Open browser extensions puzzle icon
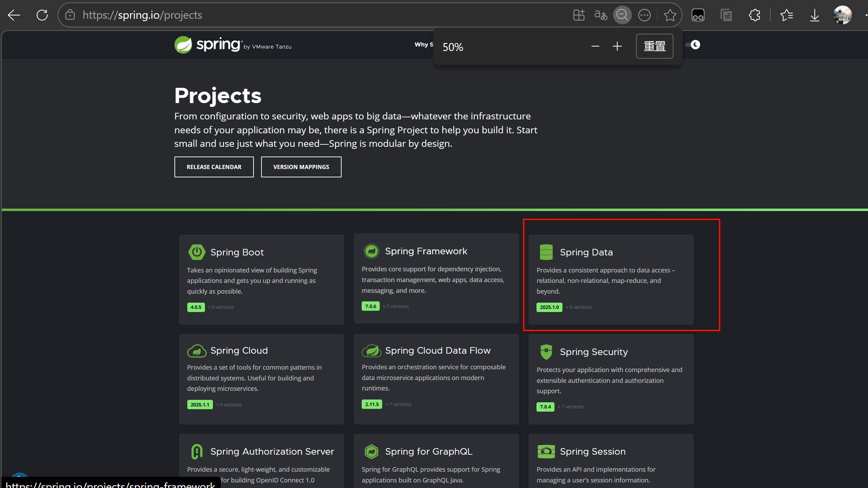The width and height of the screenshot is (868, 488). coord(755,15)
